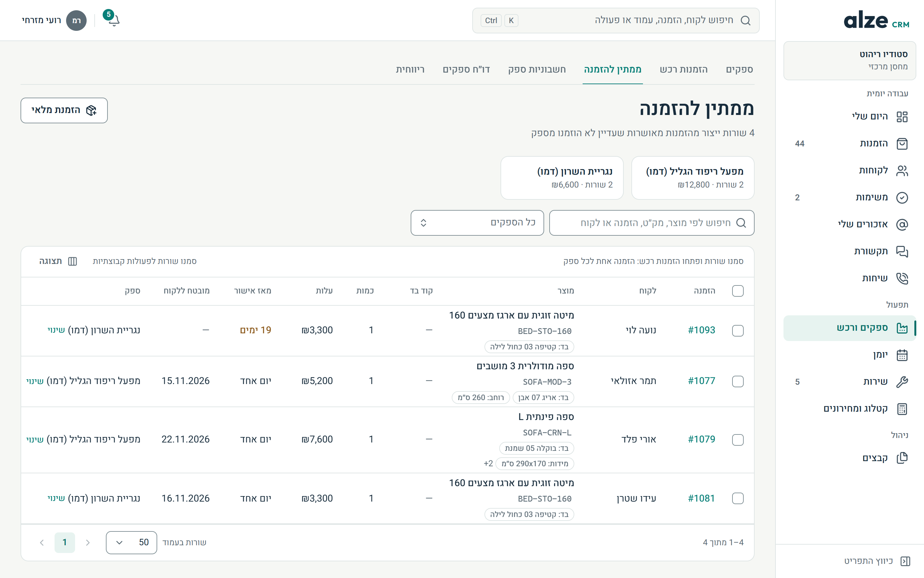The image size is (924, 578).
Task: Select checkbox for order #1077
Action: click(x=738, y=381)
